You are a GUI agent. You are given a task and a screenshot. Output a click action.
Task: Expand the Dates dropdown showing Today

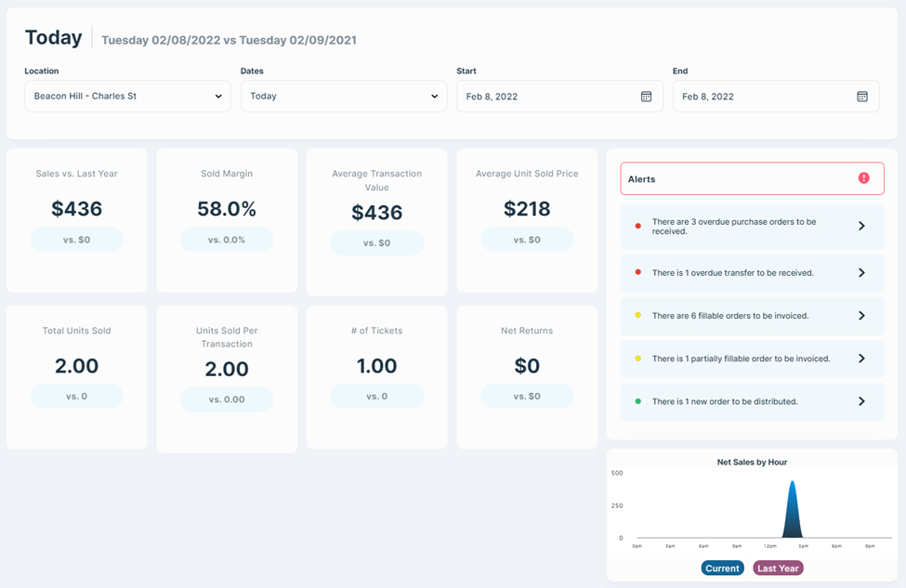[x=343, y=97]
